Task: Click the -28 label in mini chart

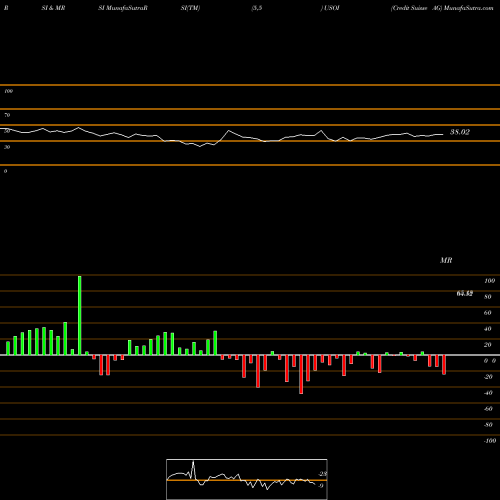Action: (x=323, y=474)
